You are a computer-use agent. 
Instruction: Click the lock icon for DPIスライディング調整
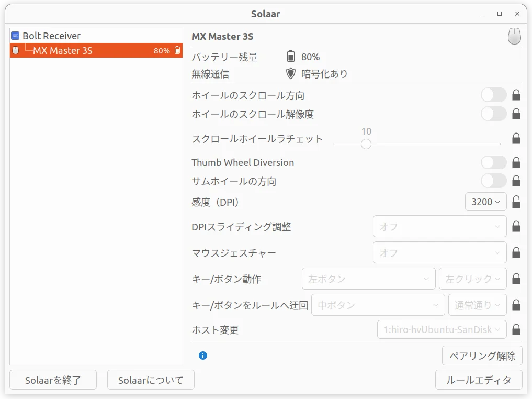(516, 226)
